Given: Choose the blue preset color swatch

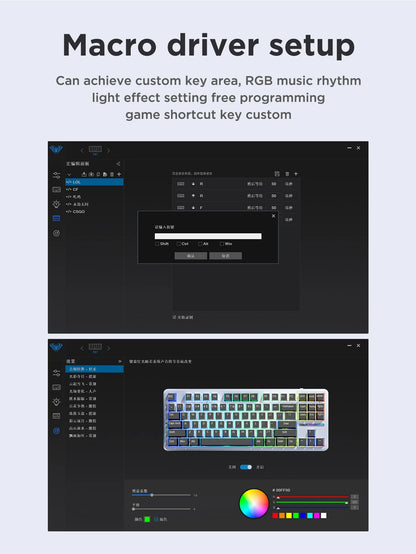Looking at the screenshot, I should point(303,516).
